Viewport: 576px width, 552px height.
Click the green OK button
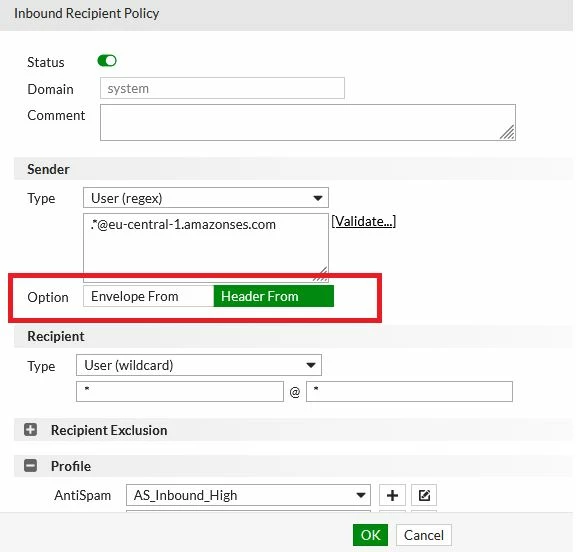point(370,535)
